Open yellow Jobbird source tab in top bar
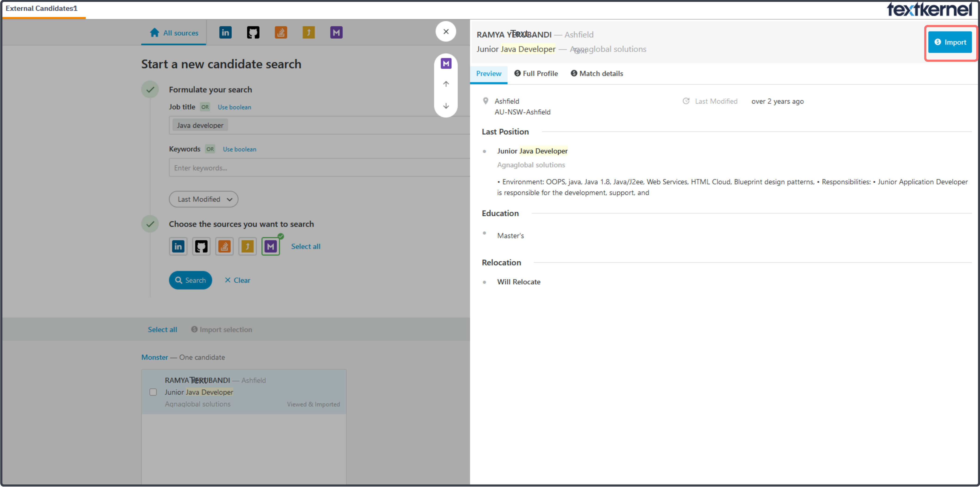Screen dimensions: 980x487 [x=309, y=33]
